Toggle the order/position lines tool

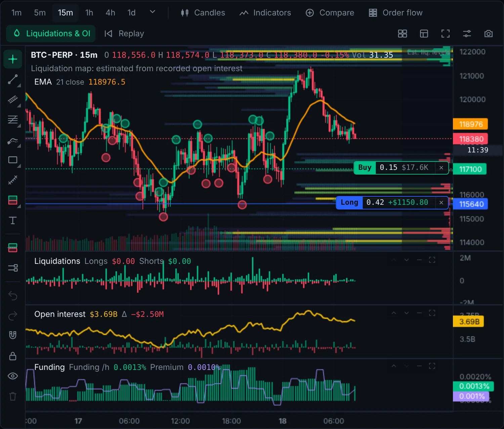pos(13,248)
